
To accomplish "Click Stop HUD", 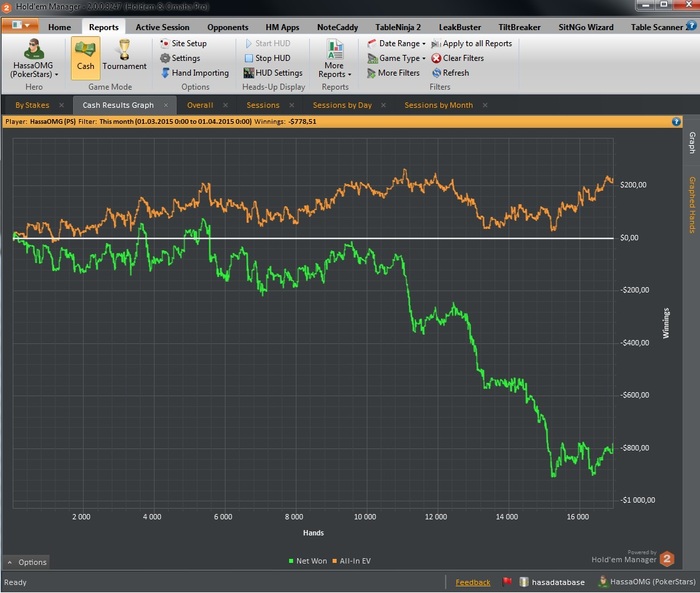I will 267,58.
